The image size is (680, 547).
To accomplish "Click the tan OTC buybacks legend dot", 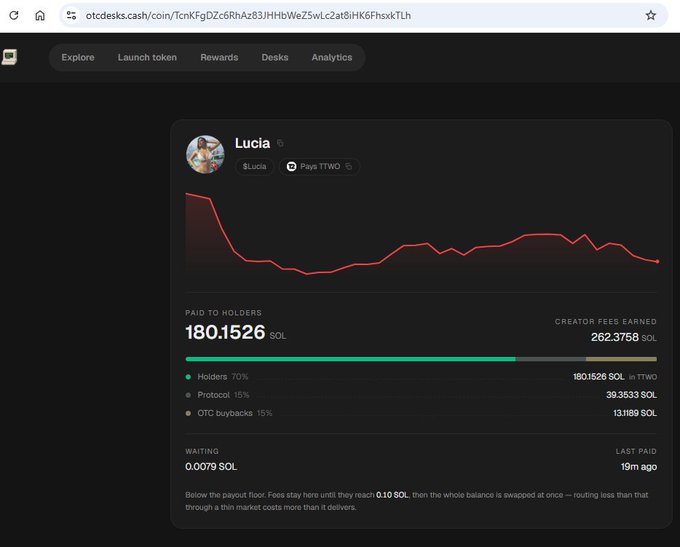I will pos(188,413).
